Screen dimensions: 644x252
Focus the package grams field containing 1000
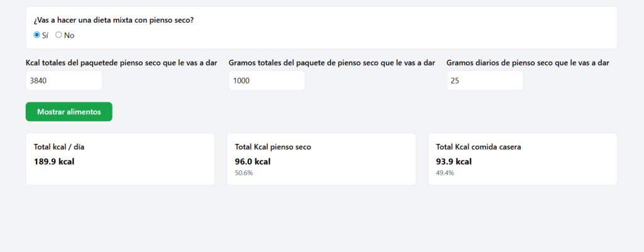(267, 80)
